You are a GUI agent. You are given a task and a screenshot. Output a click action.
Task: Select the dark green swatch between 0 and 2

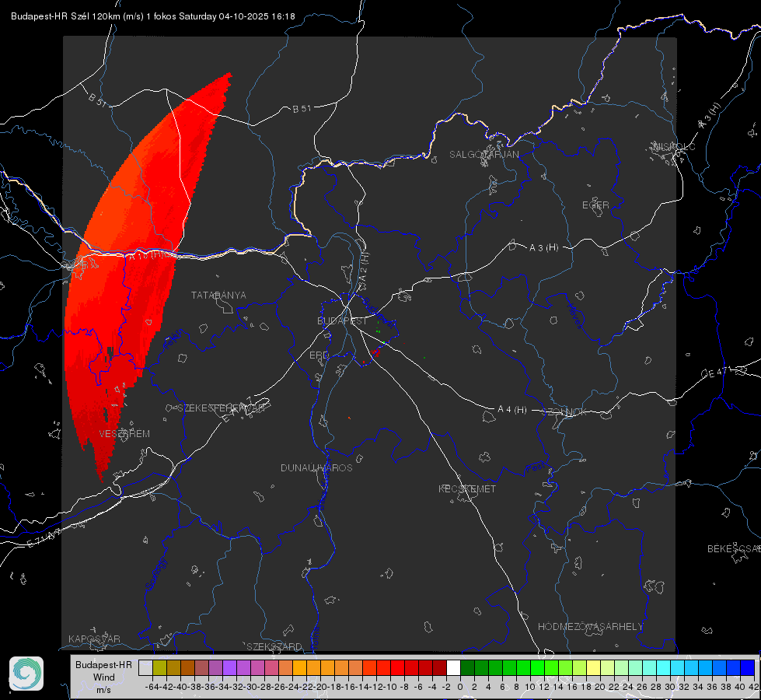(x=467, y=668)
